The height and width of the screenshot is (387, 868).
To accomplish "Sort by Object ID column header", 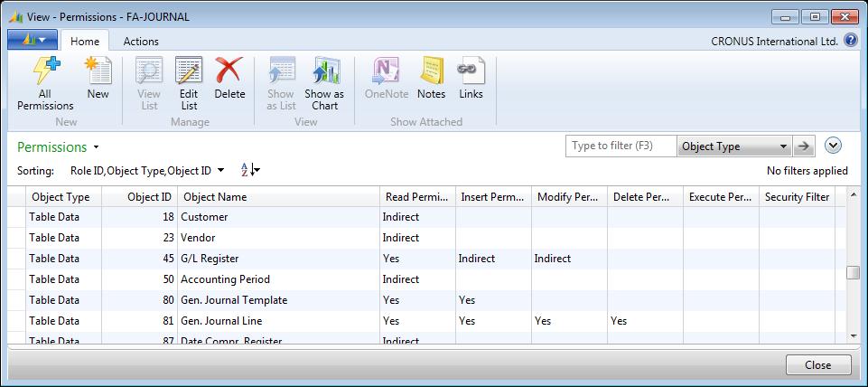I will (139, 197).
